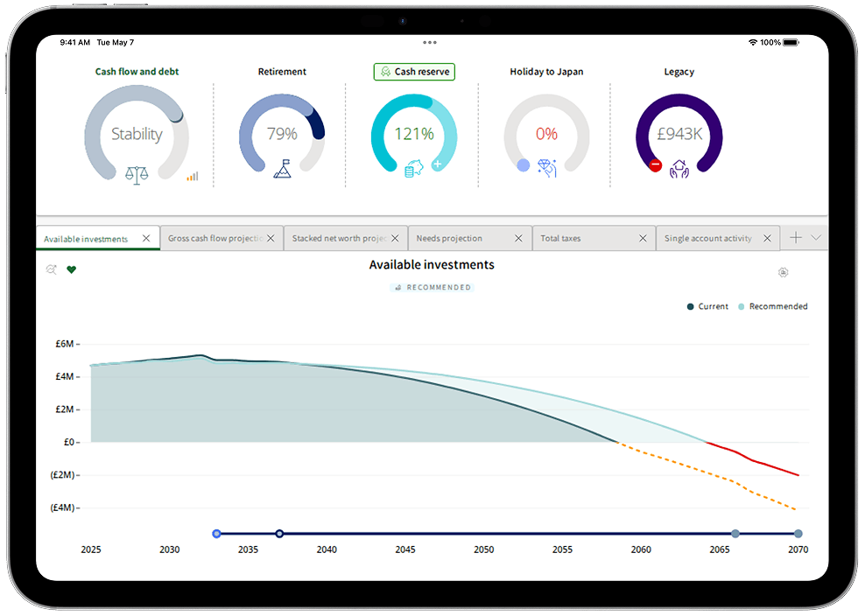Click the 121% Cash reserve value
Image resolution: width=865 pixels, height=616 pixels.
pyautogui.click(x=414, y=134)
